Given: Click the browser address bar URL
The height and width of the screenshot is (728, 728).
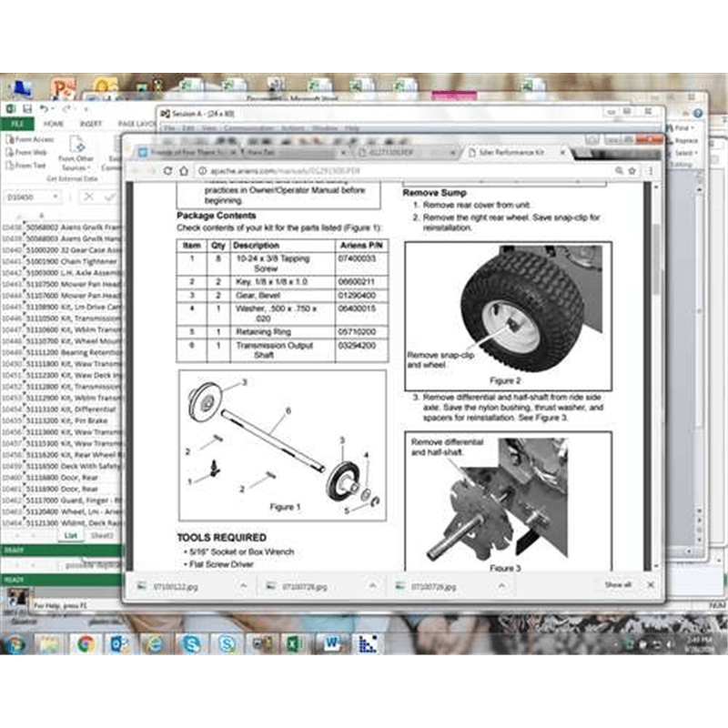Looking at the screenshot, I should tap(273, 171).
